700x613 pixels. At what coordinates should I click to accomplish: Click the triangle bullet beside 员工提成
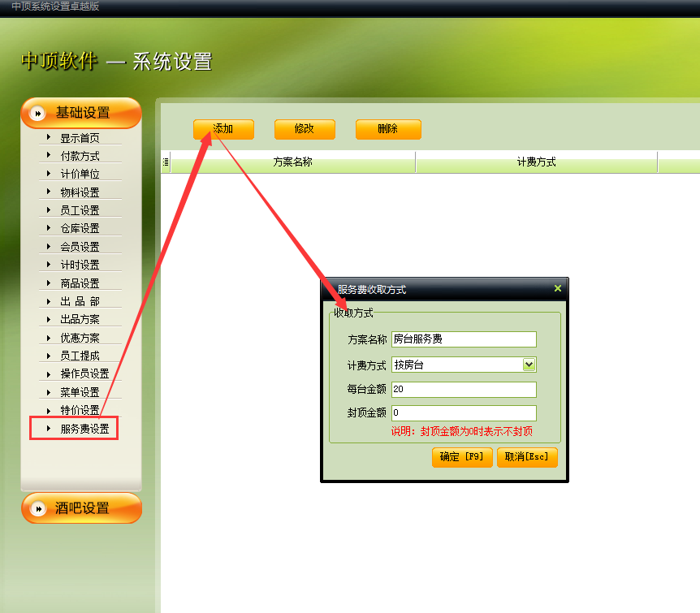point(49,356)
